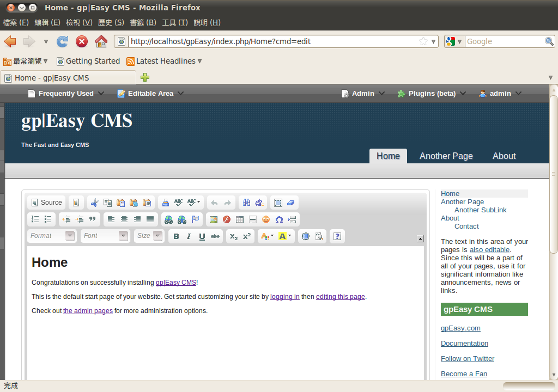558x392 pixels.
Task: Click the Remove Format eraser icon
Action: point(291,203)
